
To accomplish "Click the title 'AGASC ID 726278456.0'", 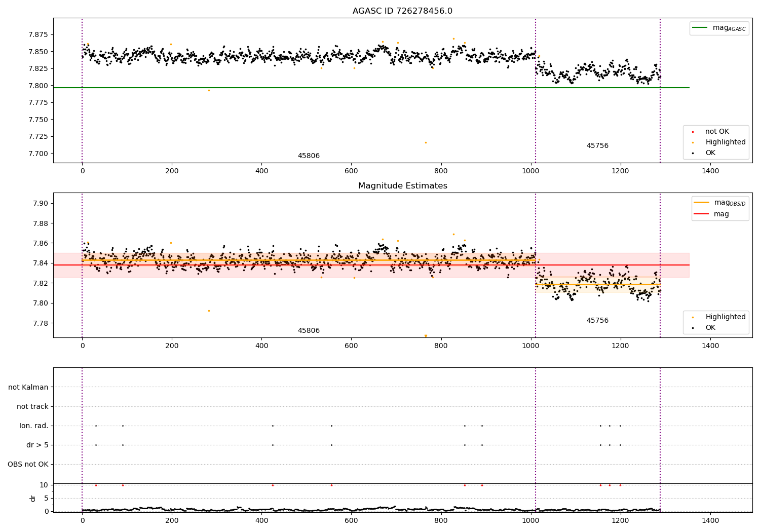I will click(x=402, y=11).
